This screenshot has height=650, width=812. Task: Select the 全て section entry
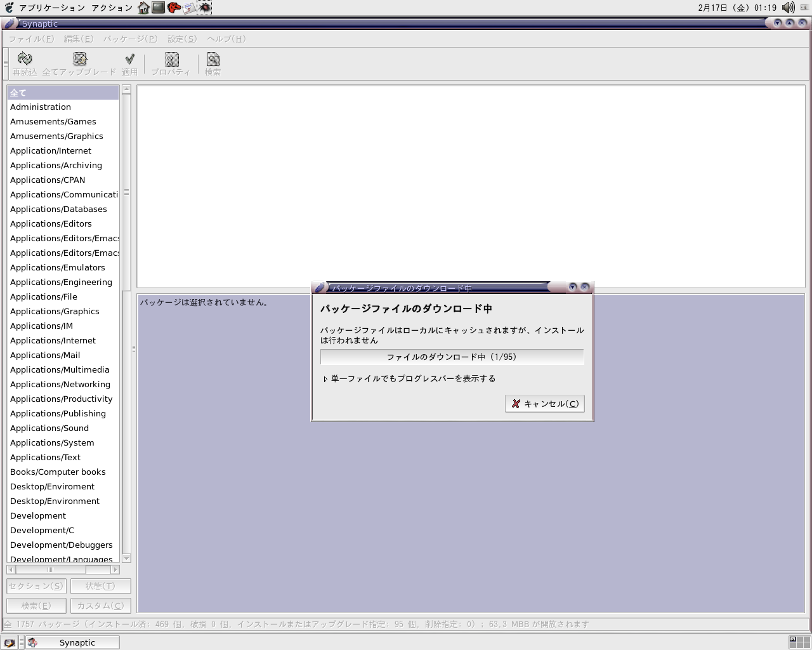[63, 93]
